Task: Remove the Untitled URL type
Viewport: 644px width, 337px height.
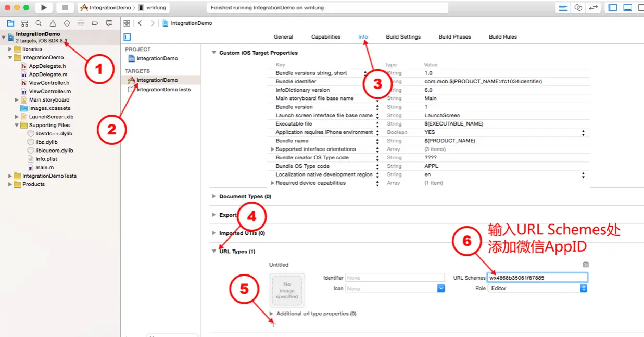Action: click(586, 265)
